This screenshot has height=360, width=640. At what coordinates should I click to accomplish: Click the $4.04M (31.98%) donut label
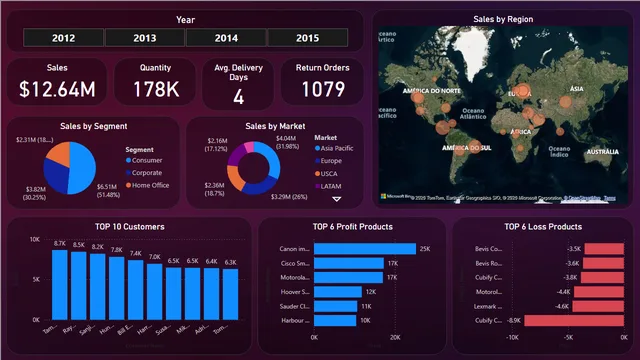click(x=287, y=142)
